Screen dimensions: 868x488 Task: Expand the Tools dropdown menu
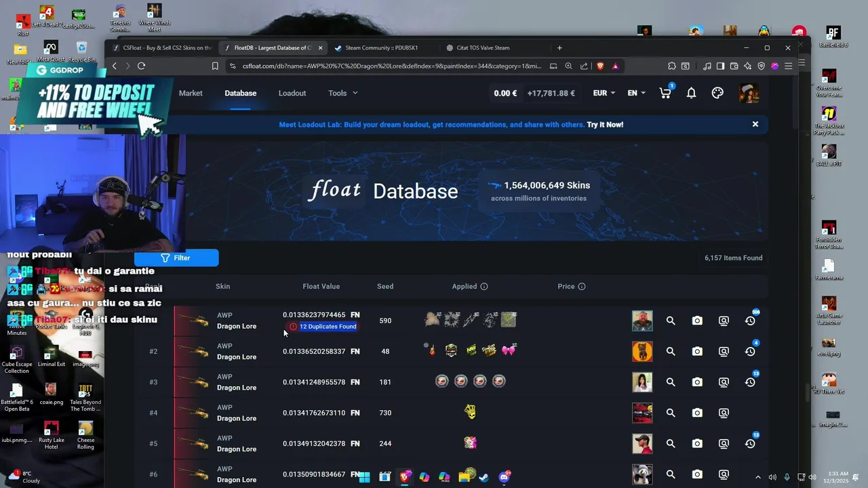(x=342, y=93)
